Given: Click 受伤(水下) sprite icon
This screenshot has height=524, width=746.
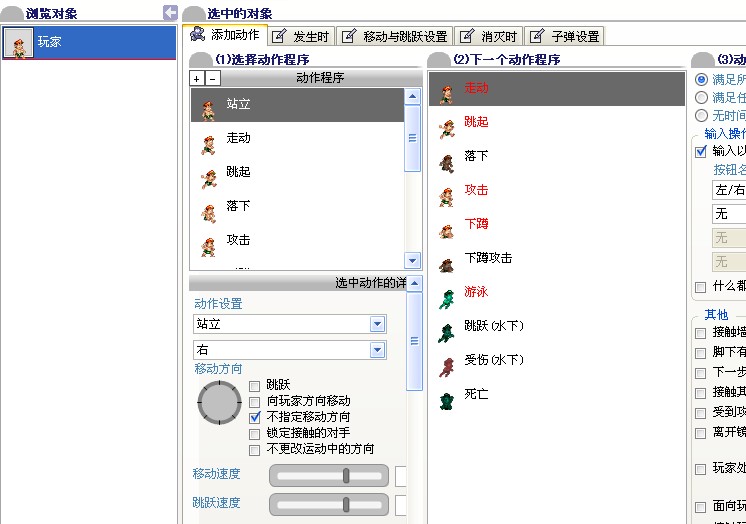Looking at the screenshot, I should pyautogui.click(x=446, y=367).
